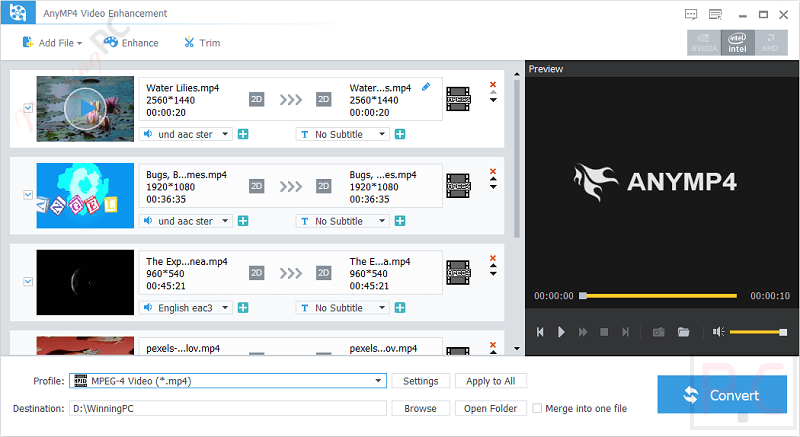
Task: Toggle output 2D mode for Water Lilies
Action: [323, 99]
